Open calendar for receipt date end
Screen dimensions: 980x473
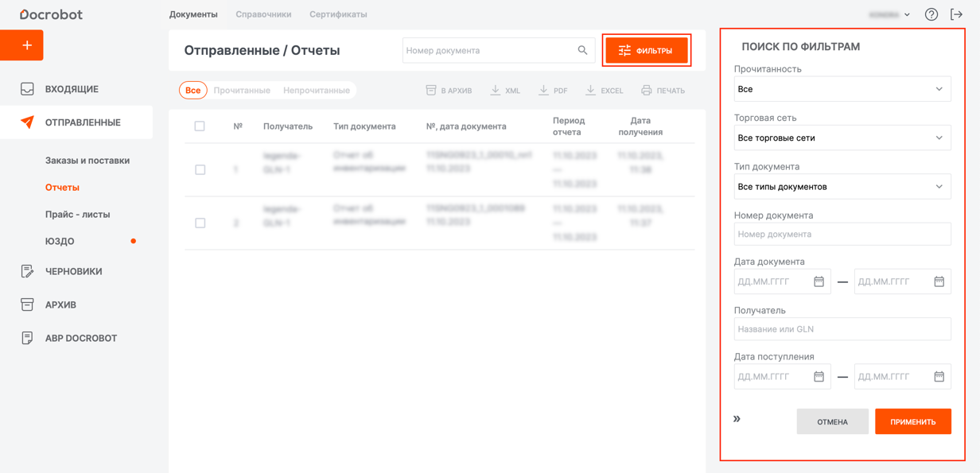(939, 377)
